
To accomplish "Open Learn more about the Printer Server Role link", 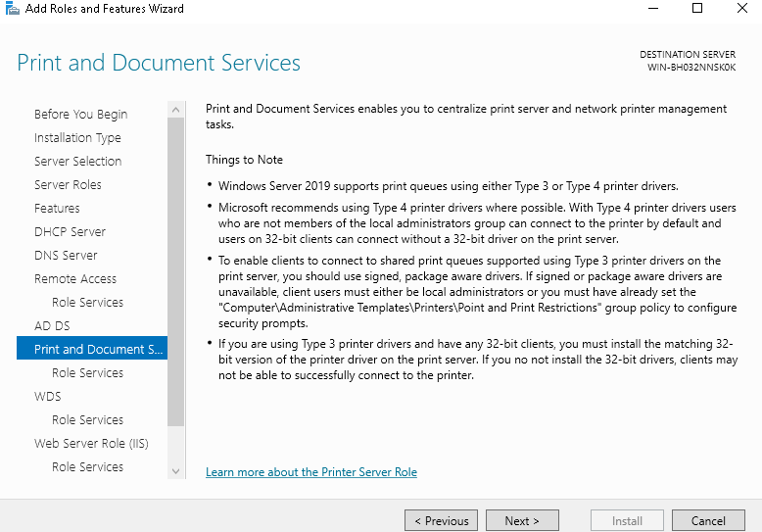I will click(310, 472).
